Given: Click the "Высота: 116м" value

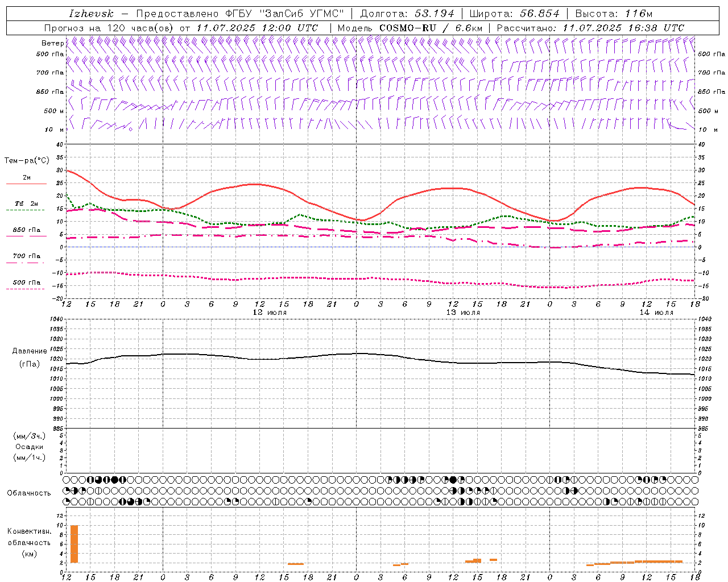Looking at the screenshot, I should [x=614, y=14].
